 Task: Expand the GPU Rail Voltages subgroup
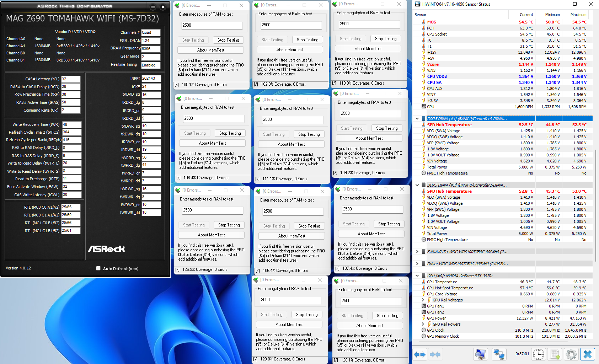pos(423,300)
